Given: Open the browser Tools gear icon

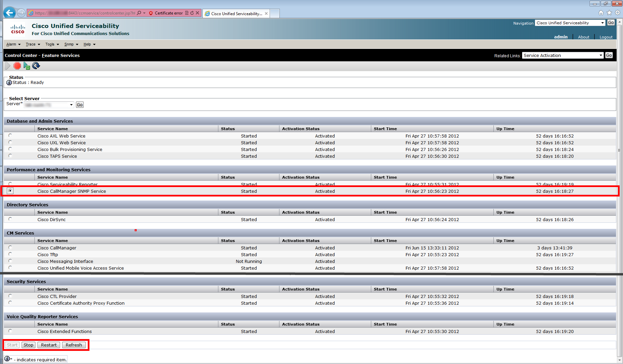Looking at the screenshot, I should [618, 13].
